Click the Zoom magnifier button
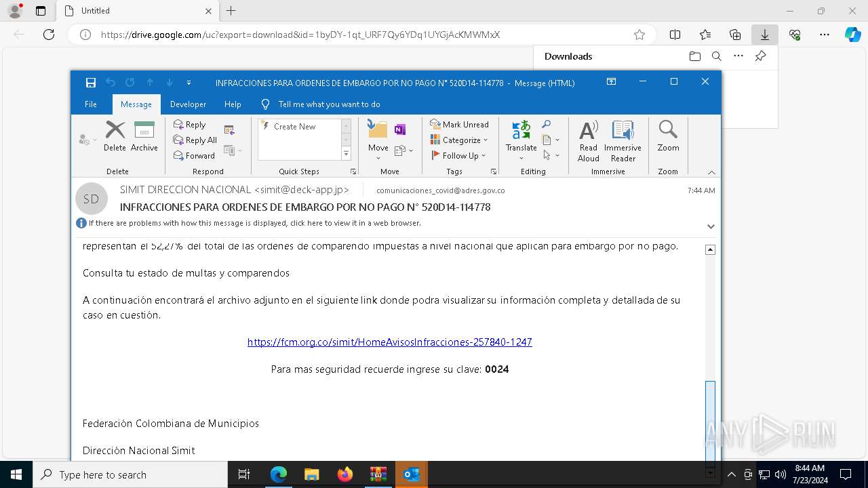This screenshot has height=488, width=868. [668, 136]
